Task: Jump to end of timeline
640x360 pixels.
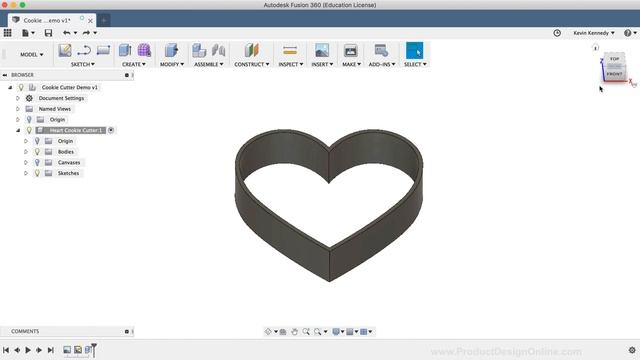Action: point(51,350)
